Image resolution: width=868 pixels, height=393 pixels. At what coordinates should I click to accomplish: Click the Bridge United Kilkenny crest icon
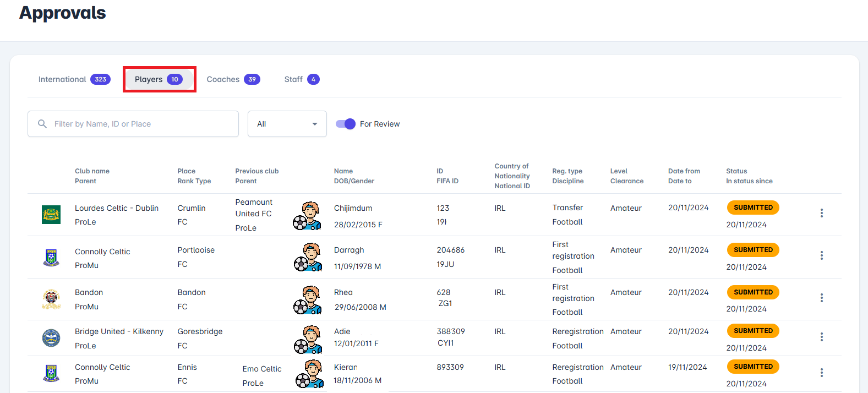tap(51, 338)
